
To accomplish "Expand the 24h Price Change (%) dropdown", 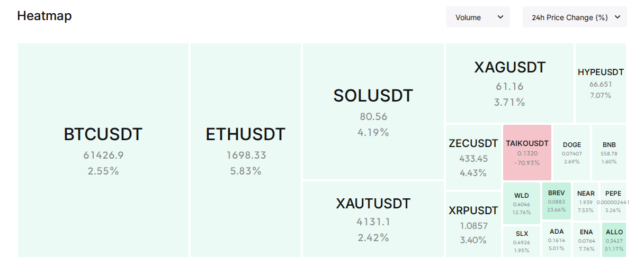I will click(575, 17).
